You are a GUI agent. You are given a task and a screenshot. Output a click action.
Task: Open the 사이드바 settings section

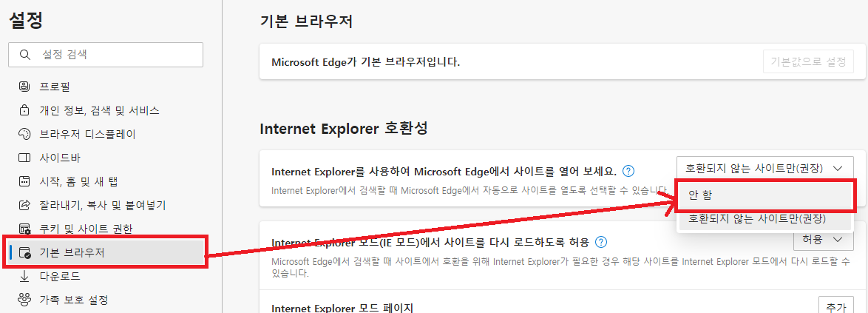pyautogui.click(x=60, y=158)
